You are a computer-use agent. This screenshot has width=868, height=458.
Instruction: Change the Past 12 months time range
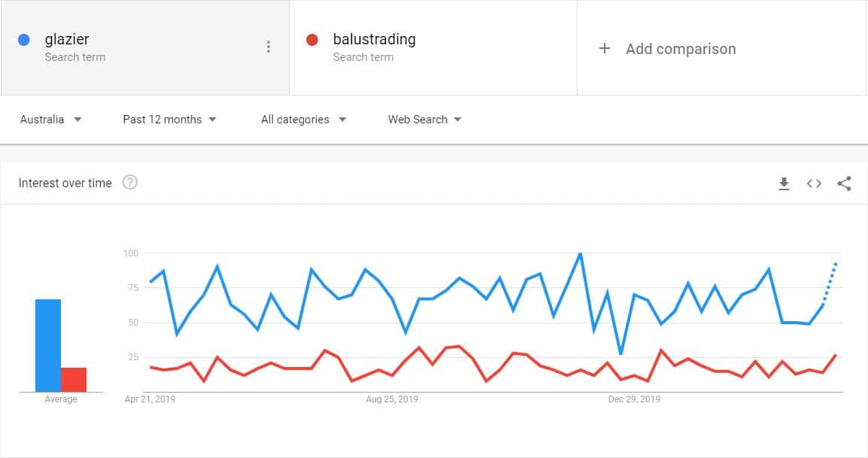pyautogui.click(x=169, y=120)
